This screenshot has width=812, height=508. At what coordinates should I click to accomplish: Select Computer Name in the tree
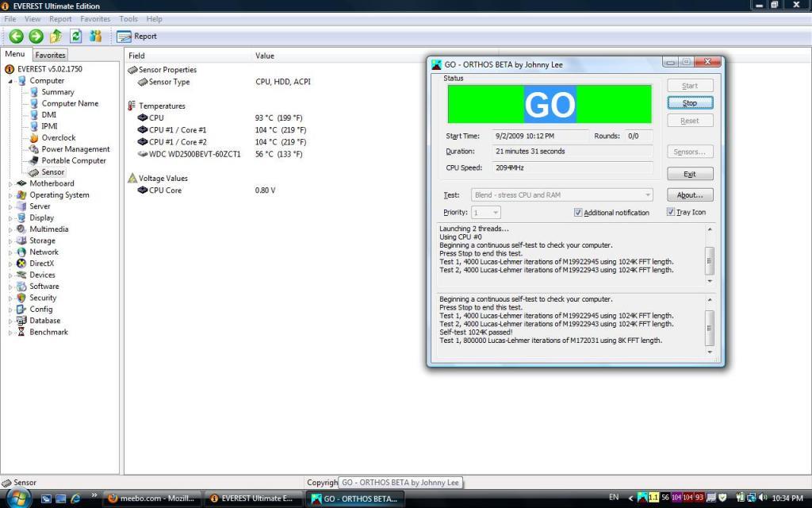[70, 103]
